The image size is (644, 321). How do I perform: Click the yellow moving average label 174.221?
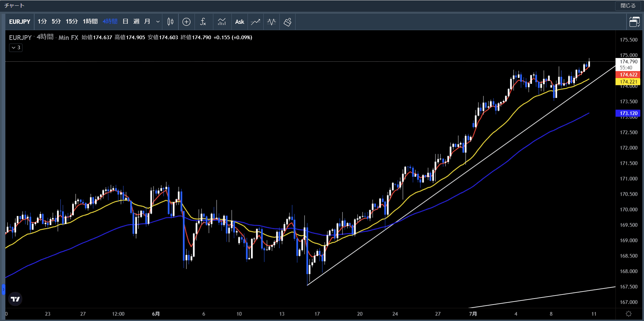(628, 82)
